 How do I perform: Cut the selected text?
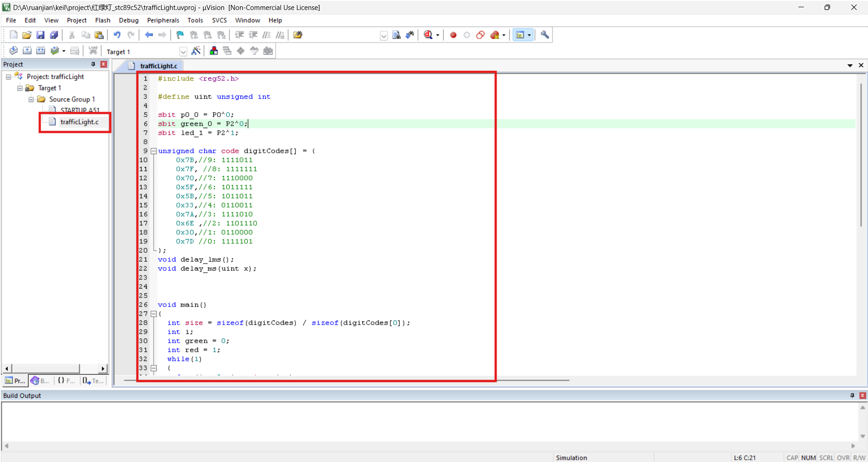(x=72, y=35)
